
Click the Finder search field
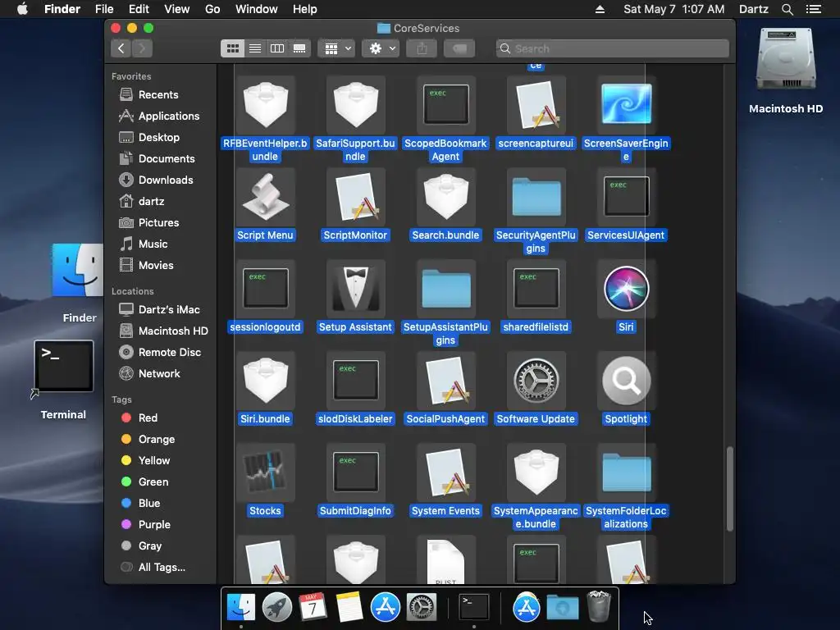612,48
